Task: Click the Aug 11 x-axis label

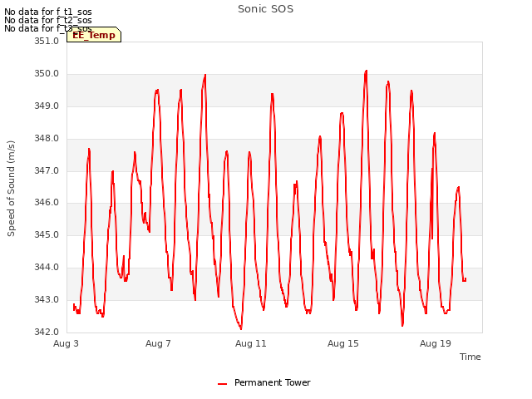Action: click(x=251, y=343)
